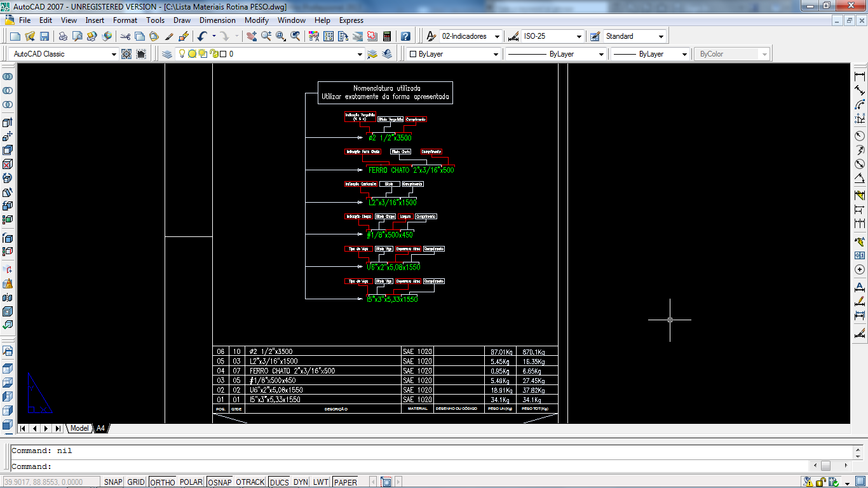Open the Layer Properties Manager
This screenshot has width=868, height=488.
(x=167, y=54)
